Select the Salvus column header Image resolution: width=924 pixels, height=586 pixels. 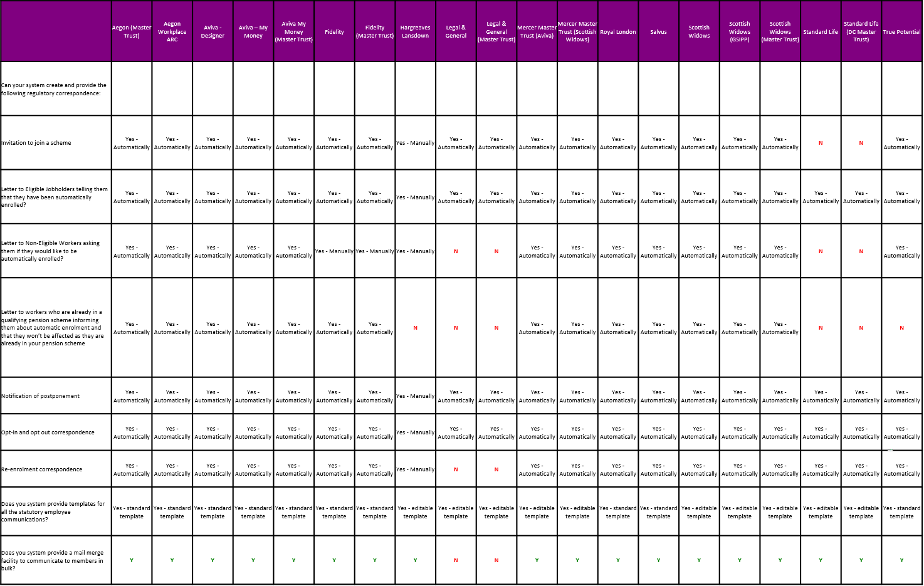coord(658,32)
